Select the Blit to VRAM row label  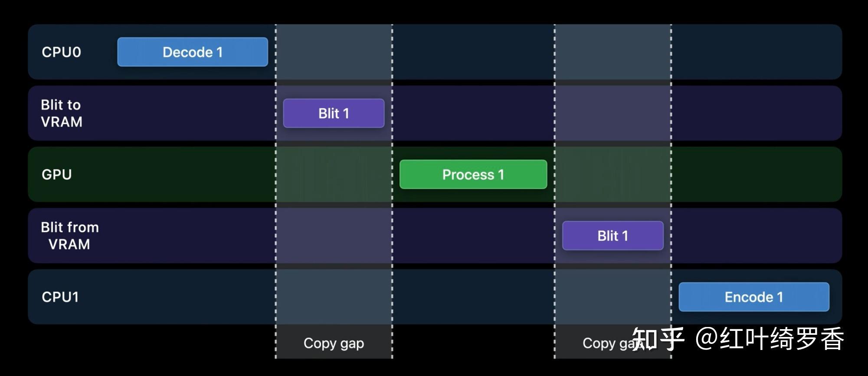[x=61, y=113]
